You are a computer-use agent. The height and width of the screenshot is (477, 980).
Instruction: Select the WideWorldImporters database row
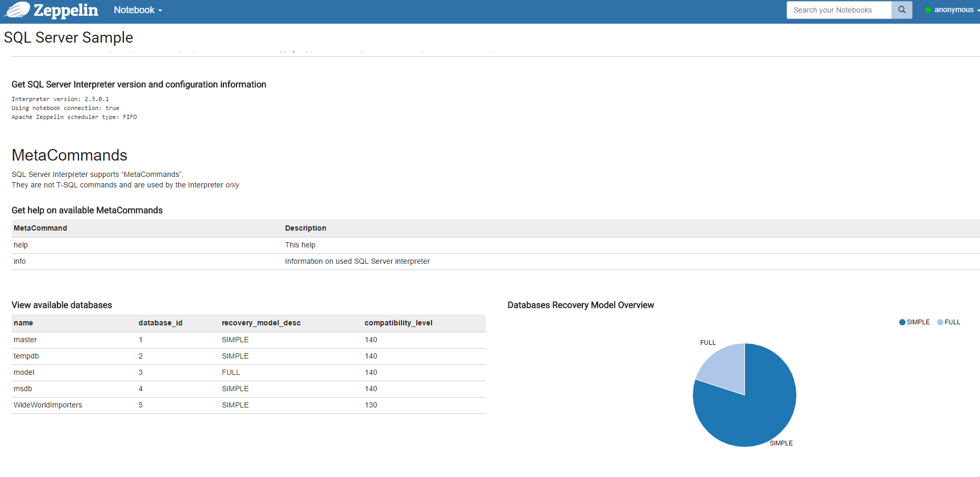pyautogui.click(x=48, y=405)
